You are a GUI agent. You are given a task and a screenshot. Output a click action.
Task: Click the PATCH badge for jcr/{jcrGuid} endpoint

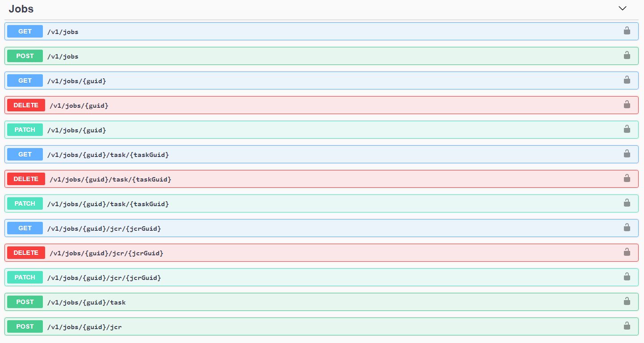(x=25, y=277)
